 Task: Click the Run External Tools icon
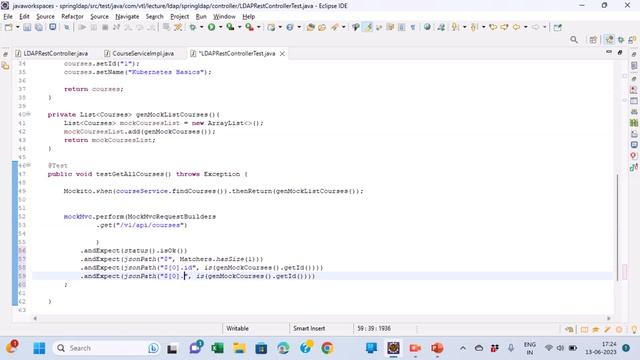[x=249, y=27]
